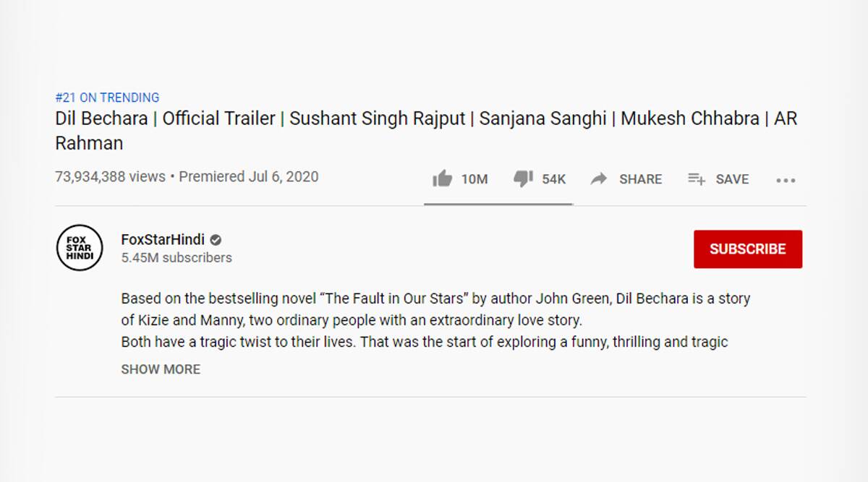
Task: Click the like/dislike ratio bar
Action: [498, 205]
